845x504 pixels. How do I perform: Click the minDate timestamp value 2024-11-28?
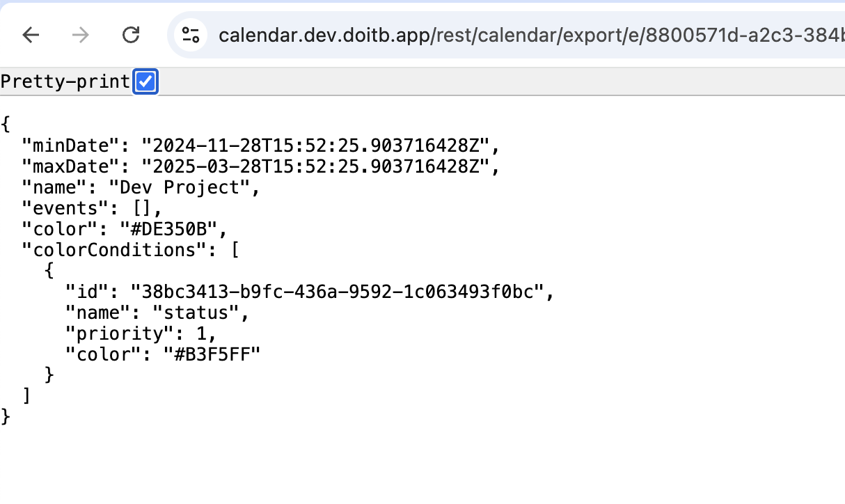tap(320, 146)
